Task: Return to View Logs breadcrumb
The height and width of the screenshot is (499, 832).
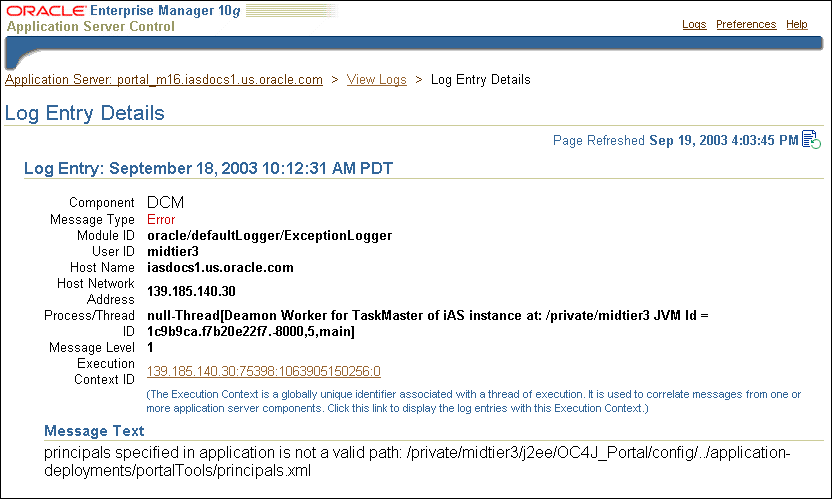Action: tap(377, 80)
